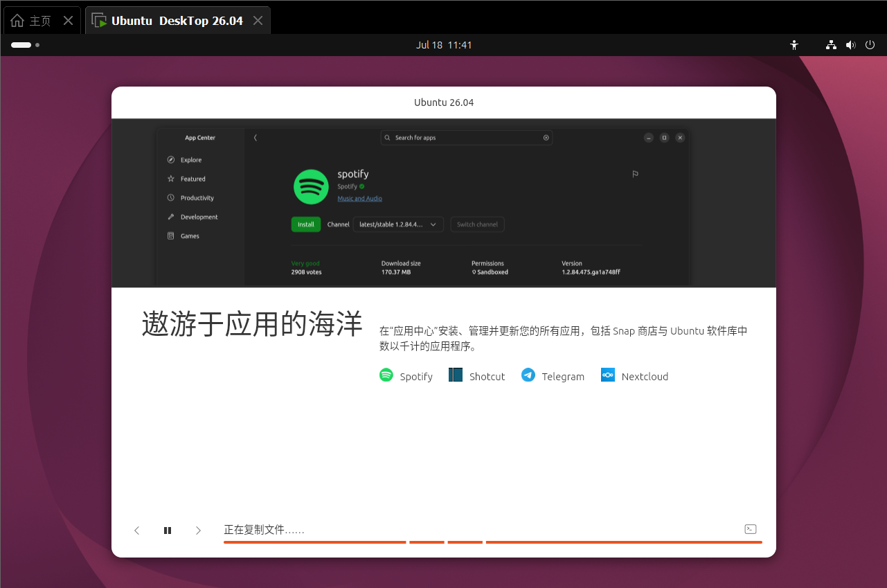Click the Development wrench icon
Viewport: 887px width, 588px height.
(x=171, y=217)
